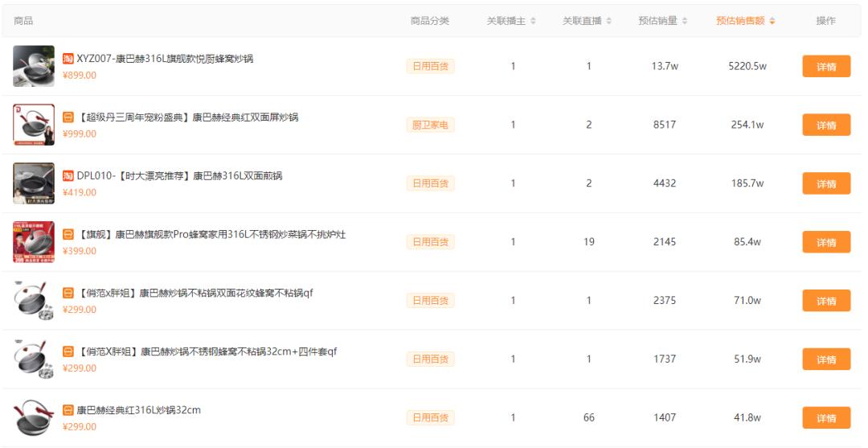868x448 pixels.
Task: Open thumbnail of 旗舰款Pro蜂窝 product
Action: click(34, 242)
